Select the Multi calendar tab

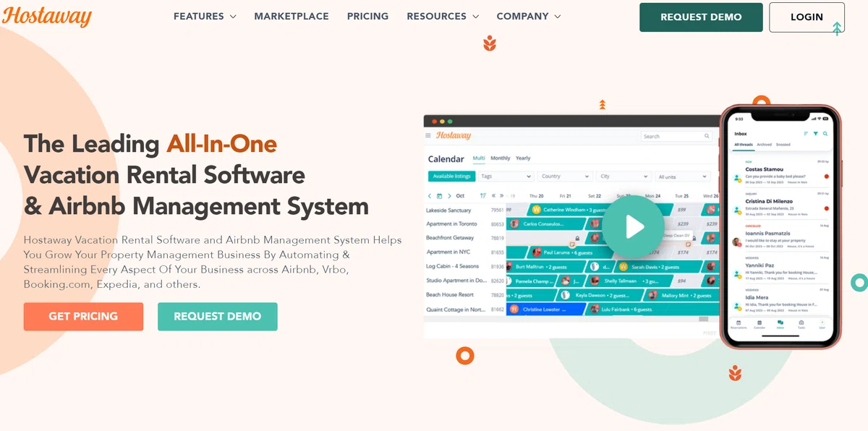coord(479,158)
